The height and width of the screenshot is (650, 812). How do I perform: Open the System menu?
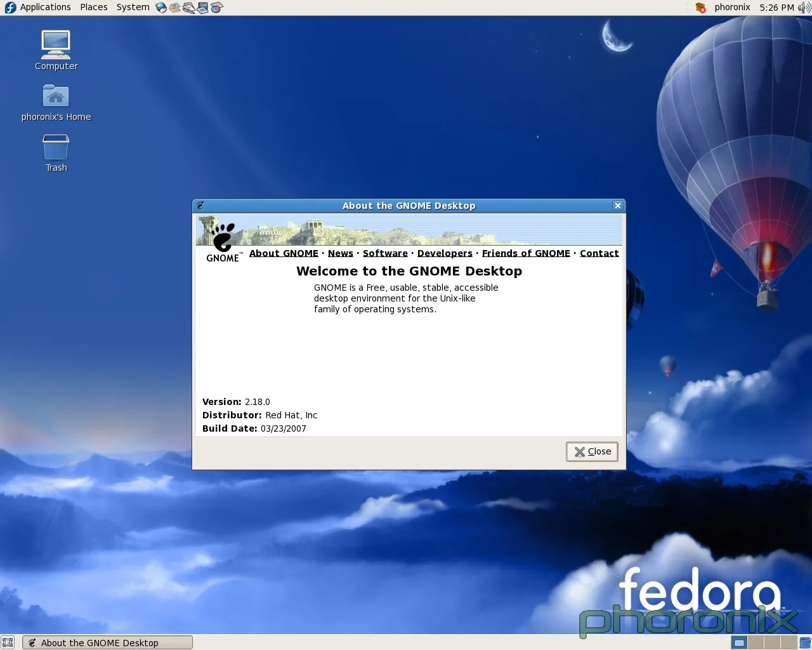coord(133,7)
